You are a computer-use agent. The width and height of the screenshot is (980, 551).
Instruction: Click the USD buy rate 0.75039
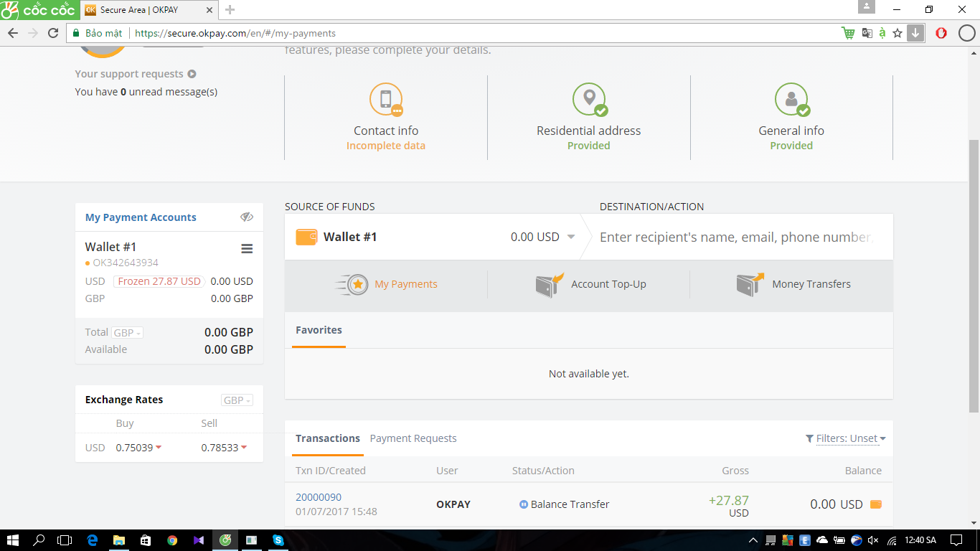tap(135, 448)
